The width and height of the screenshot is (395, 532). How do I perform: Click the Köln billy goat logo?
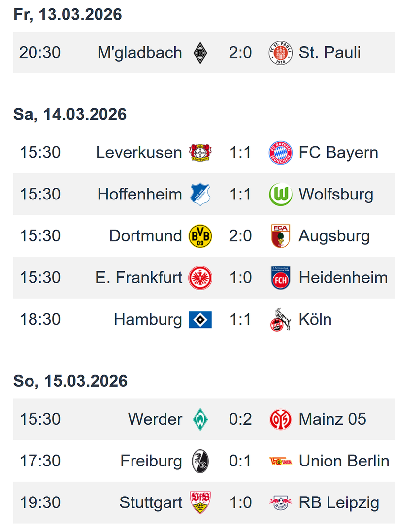280,320
